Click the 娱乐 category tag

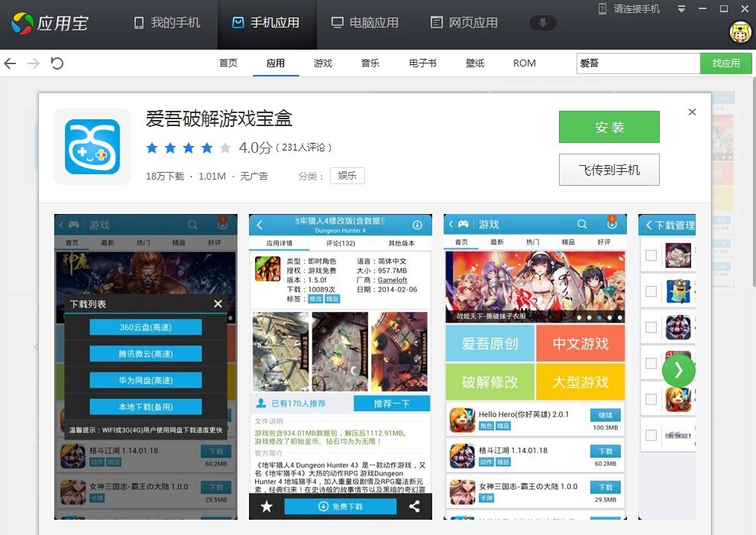(347, 176)
